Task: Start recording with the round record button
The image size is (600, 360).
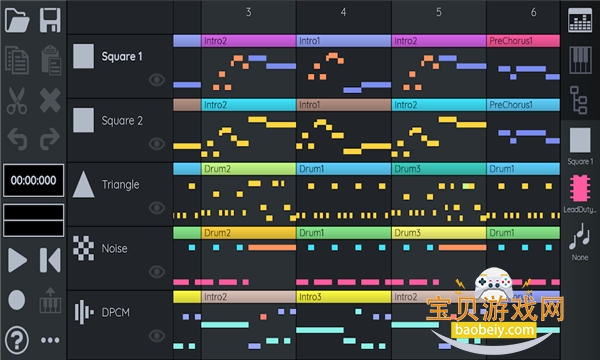Action: tap(17, 300)
